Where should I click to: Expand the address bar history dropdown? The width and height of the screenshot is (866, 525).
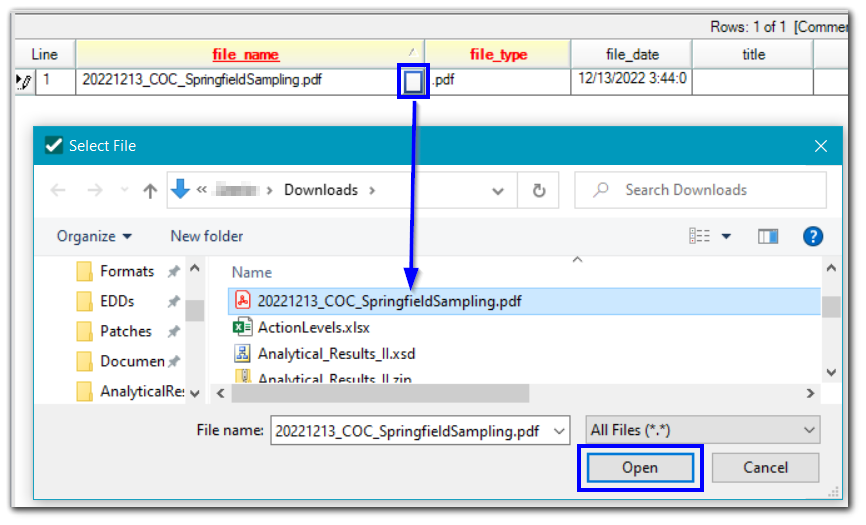coord(499,190)
